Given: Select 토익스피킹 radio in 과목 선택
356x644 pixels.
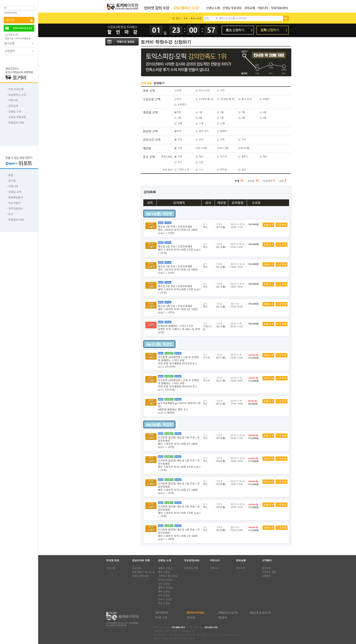Looking at the screenshot, I should pyautogui.click(x=197, y=90).
